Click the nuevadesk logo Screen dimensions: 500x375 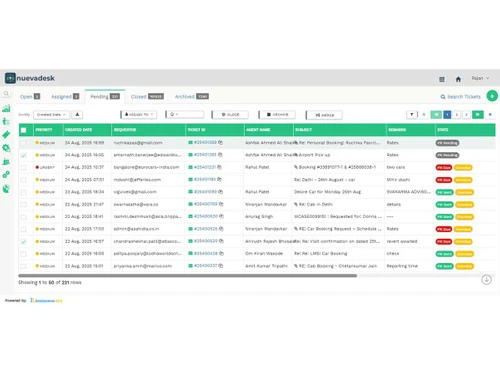[x=30, y=78]
